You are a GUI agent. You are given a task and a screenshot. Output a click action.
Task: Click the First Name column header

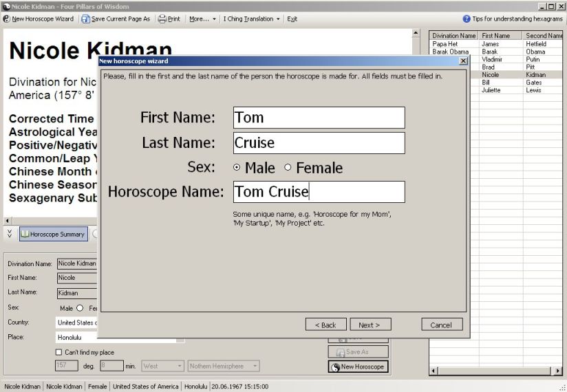click(x=500, y=35)
